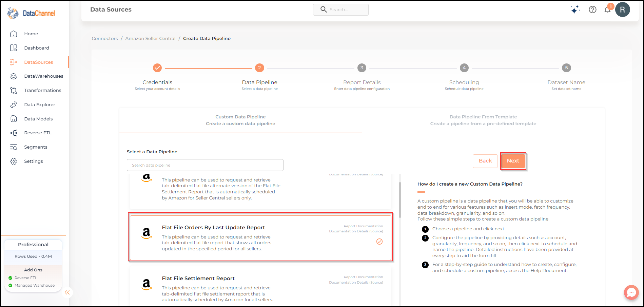Open the user profile avatar R
This screenshot has height=307, width=644.
[x=623, y=10]
